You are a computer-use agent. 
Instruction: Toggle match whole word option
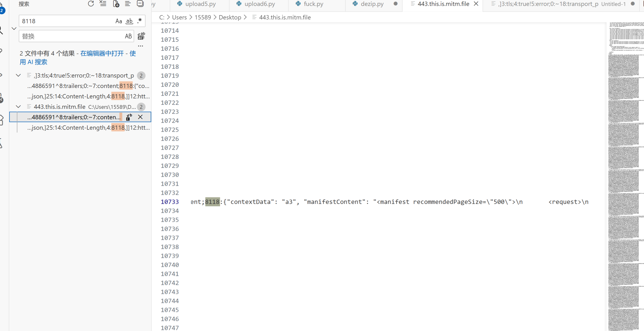[x=129, y=21]
